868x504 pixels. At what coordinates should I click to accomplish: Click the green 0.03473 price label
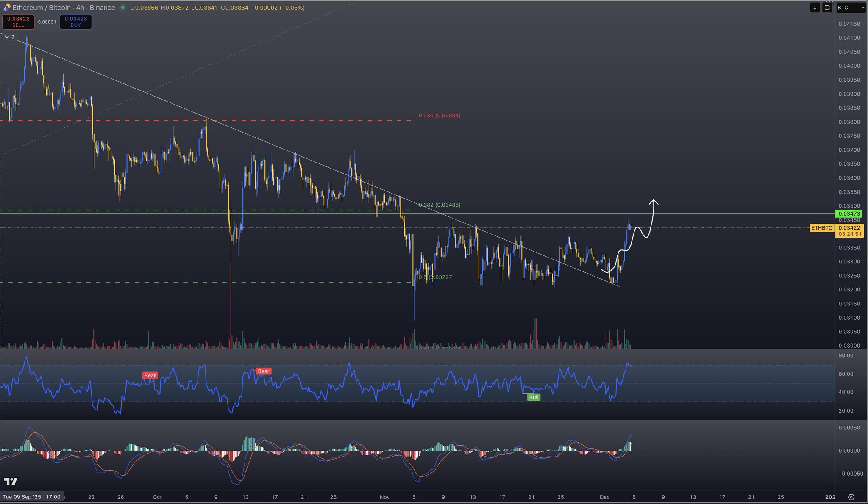[x=849, y=214]
